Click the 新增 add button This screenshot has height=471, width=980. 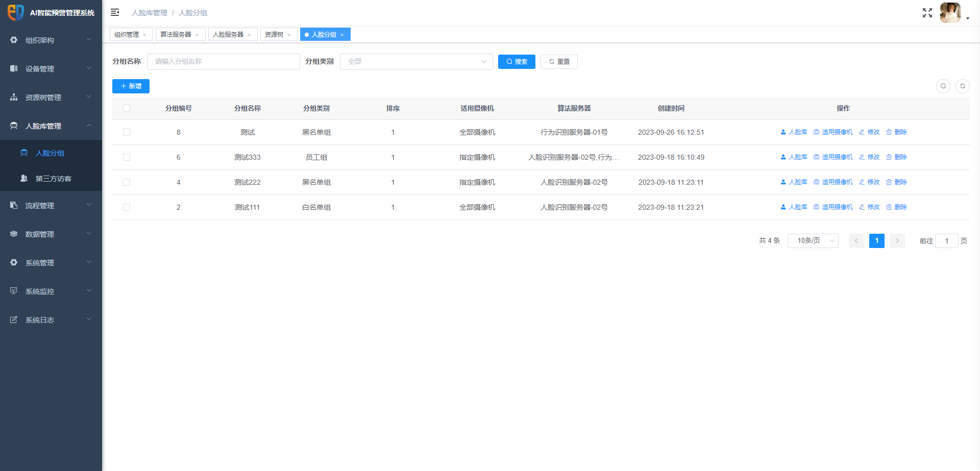click(x=131, y=86)
